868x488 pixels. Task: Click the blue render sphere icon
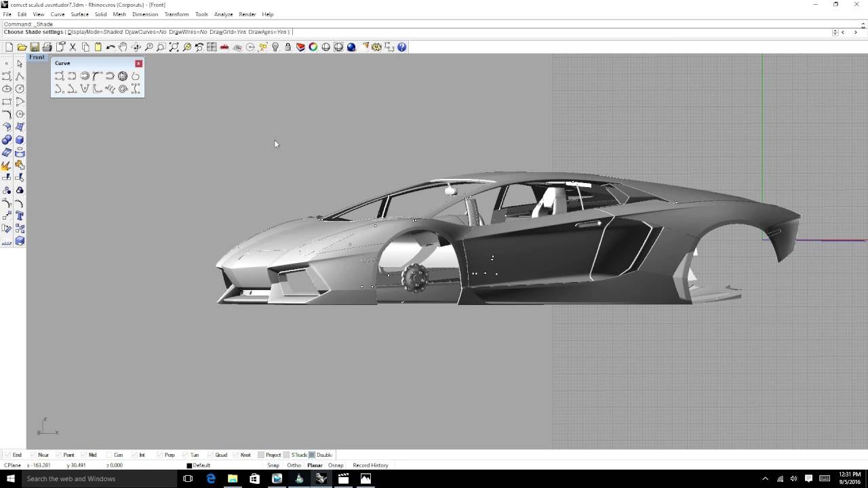pos(351,47)
